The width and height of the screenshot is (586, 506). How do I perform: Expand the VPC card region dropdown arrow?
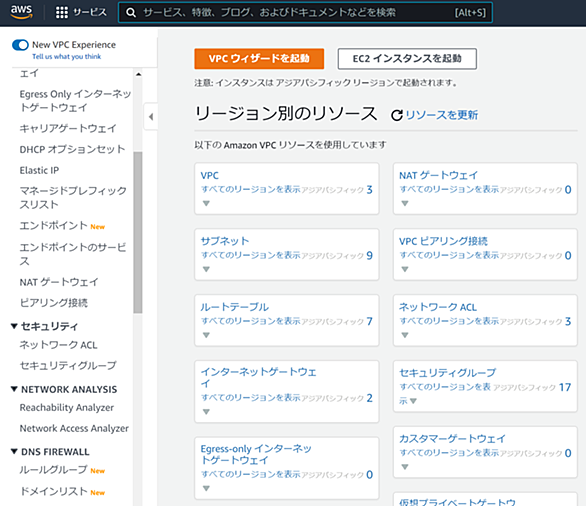pos(206,203)
